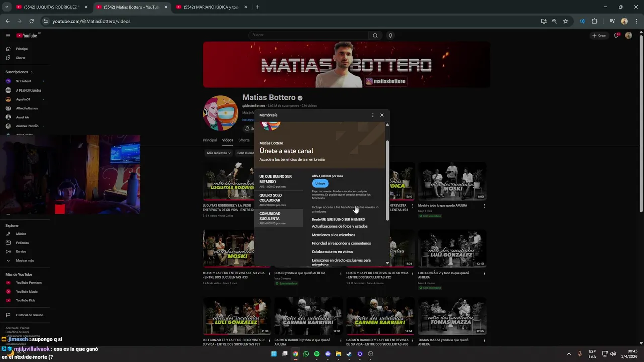Click the address bar URL youtube.com/@MatiasBottero/videos

92,21
